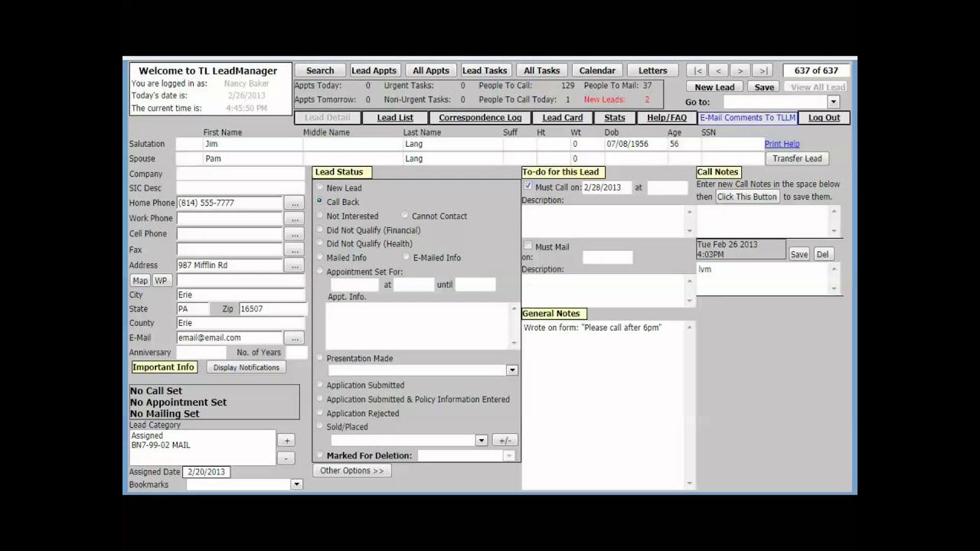The image size is (980, 551).
Task: Click the Important Info button
Action: pos(164,367)
